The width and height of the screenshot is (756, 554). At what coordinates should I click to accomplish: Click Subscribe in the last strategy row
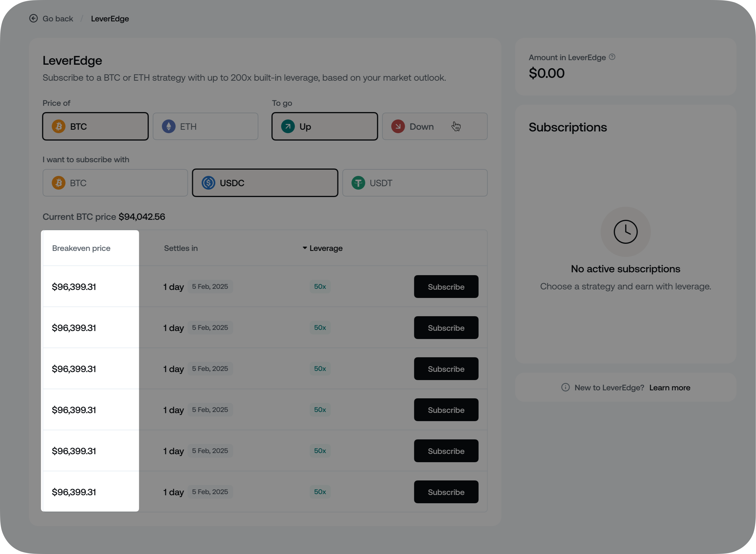coord(446,492)
